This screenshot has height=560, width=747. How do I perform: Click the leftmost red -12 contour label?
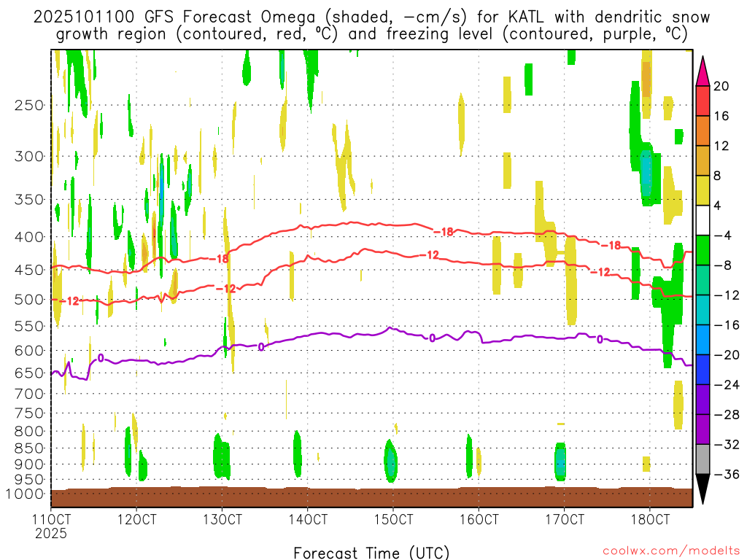[x=69, y=301]
